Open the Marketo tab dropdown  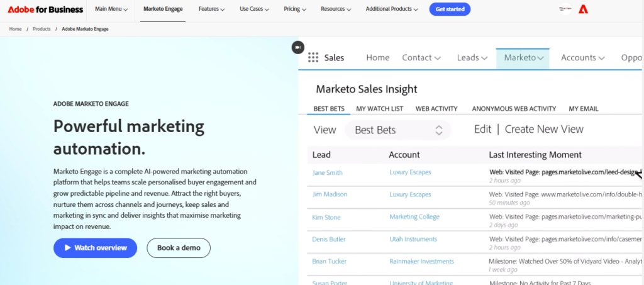pyautogui.click(x=523, y=58)
